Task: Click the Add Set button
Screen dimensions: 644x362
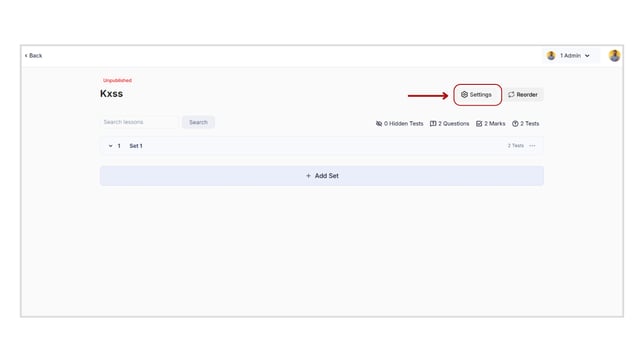Action: click(x=322, y=176)
